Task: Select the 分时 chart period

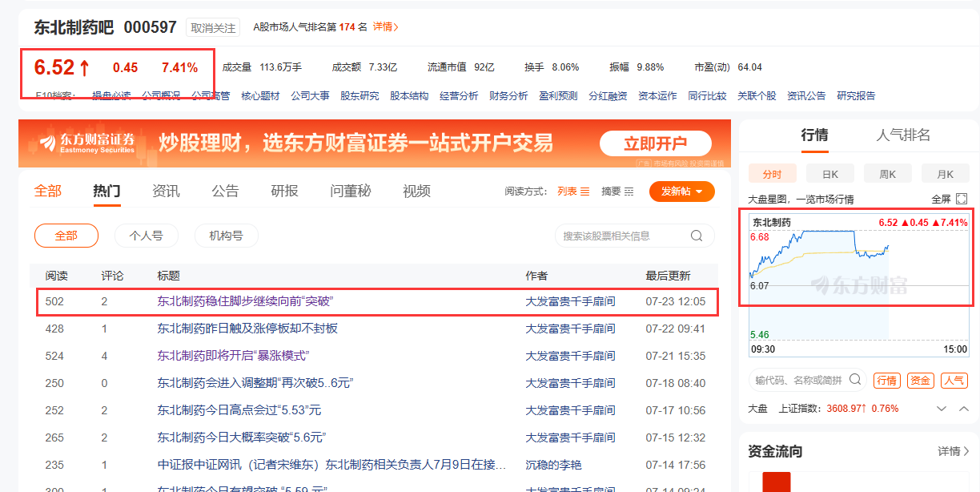Action: point(772,173)
